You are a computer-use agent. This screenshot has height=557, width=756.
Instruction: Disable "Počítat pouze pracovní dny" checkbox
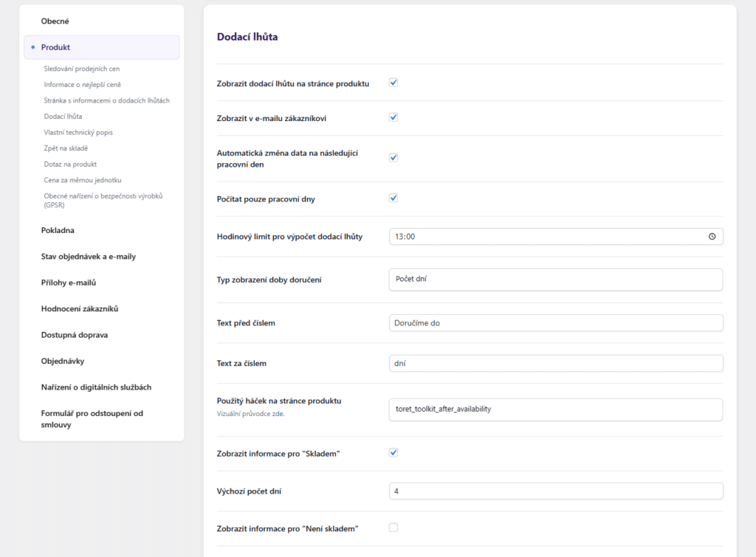click(394, 198)
